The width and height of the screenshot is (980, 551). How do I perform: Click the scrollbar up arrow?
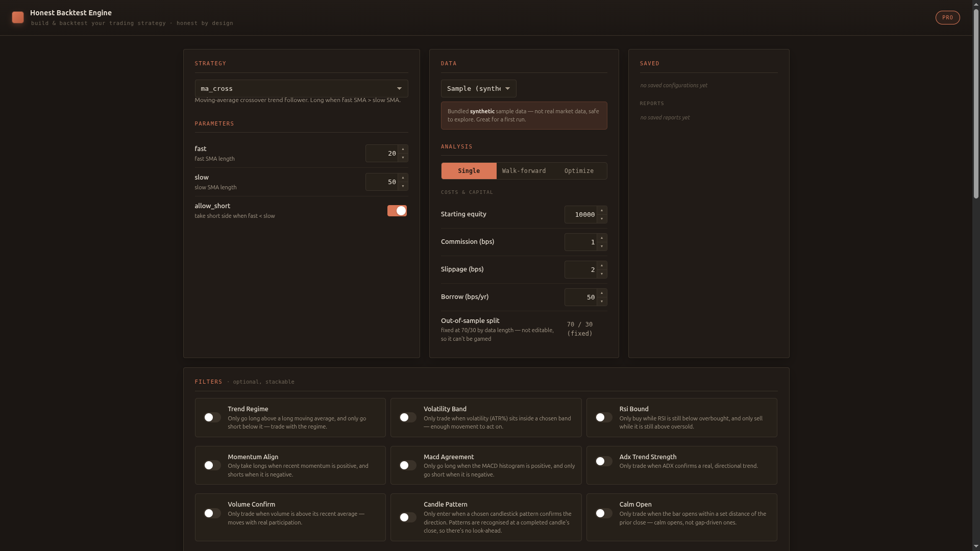coord(976,4)
